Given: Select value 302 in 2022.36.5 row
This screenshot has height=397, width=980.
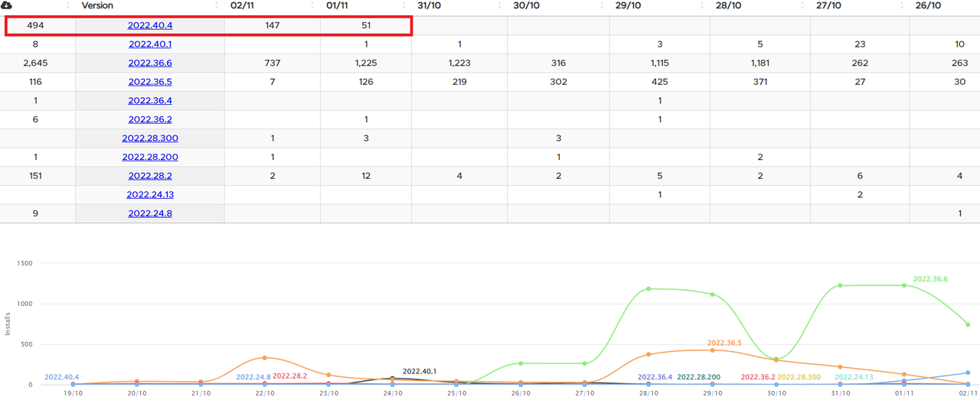Looking at the screenshot, I should [558, 82].
